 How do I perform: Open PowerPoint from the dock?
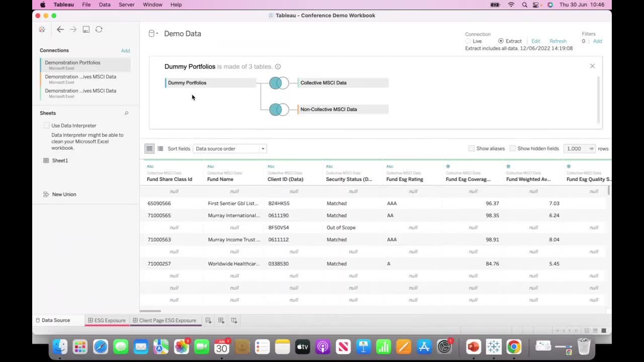[473, 346]
